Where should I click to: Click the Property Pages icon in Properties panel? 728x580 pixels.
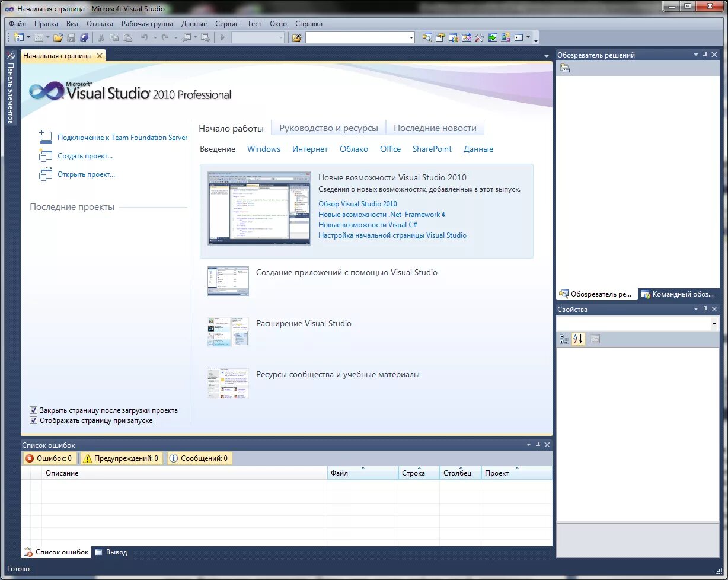[595, 339]
